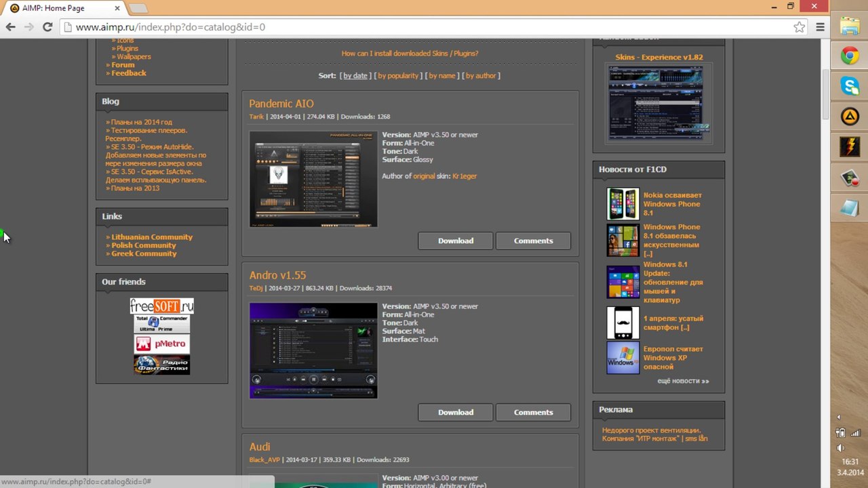Open news 'Windows 8.1 Update' article
Viewport: 868px width, 488px height.
pyautogui.click(x=673, y=282)
